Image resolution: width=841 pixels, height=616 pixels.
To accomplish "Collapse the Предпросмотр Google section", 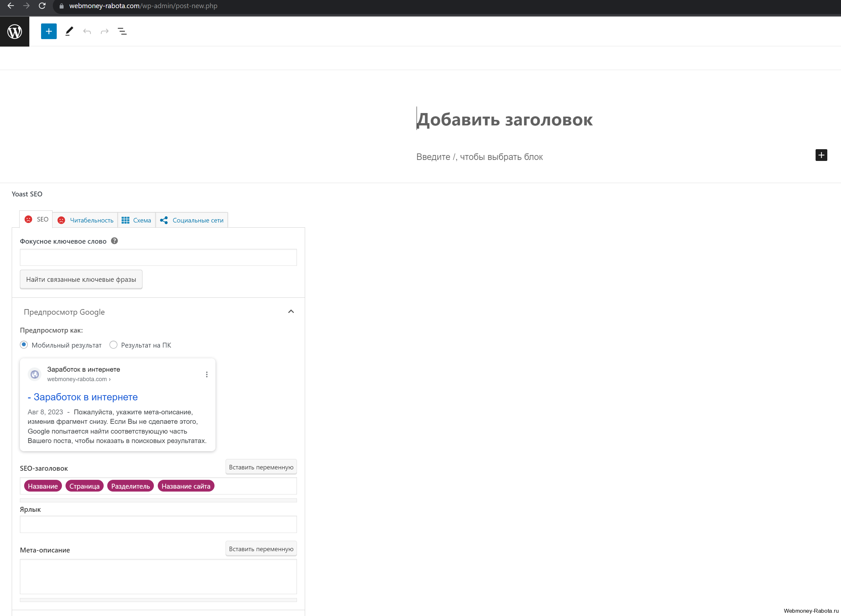I will click(x=291, y=312).
